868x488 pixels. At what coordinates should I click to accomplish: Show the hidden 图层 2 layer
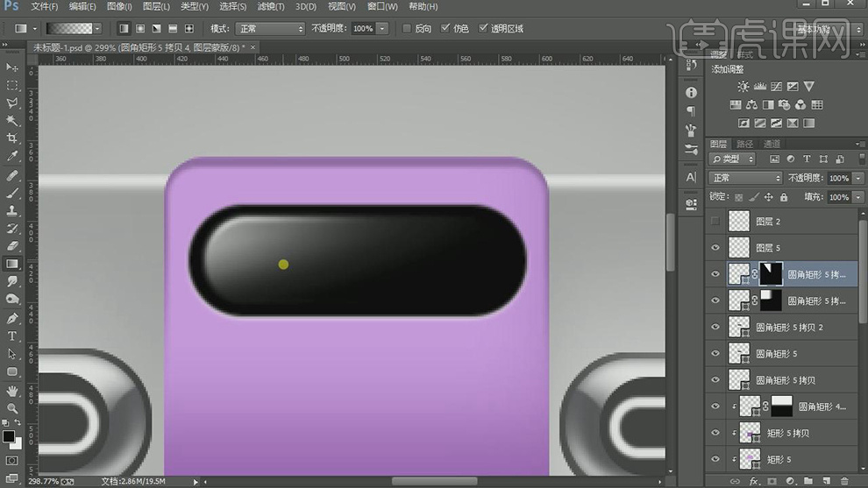pos(715,222)
